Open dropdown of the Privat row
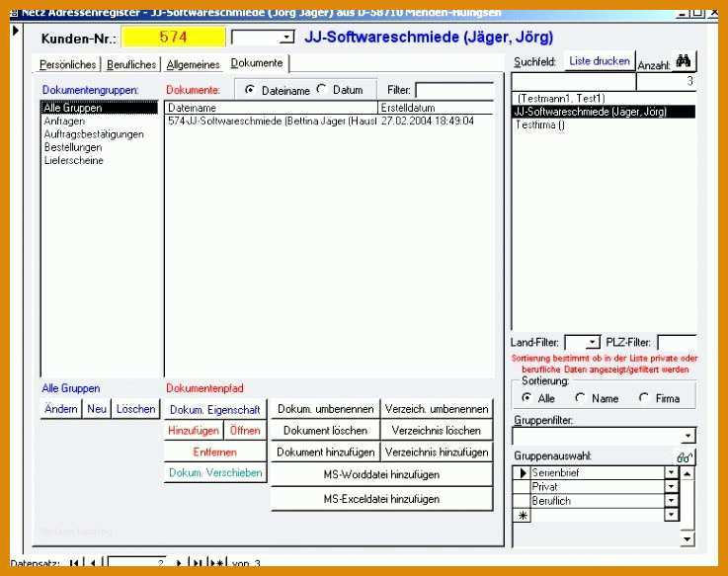The height and width of the screenshot is (576, 728). point(672,487)
